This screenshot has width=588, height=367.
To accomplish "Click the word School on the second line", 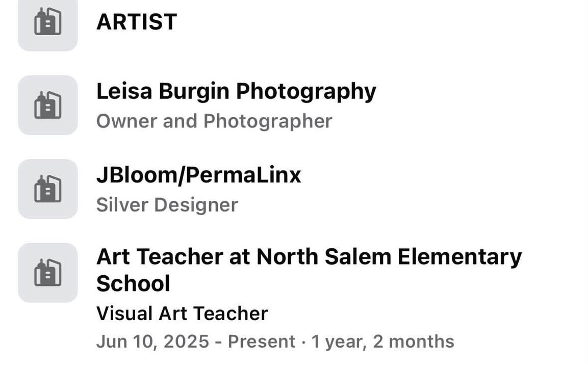I will 133,283.
